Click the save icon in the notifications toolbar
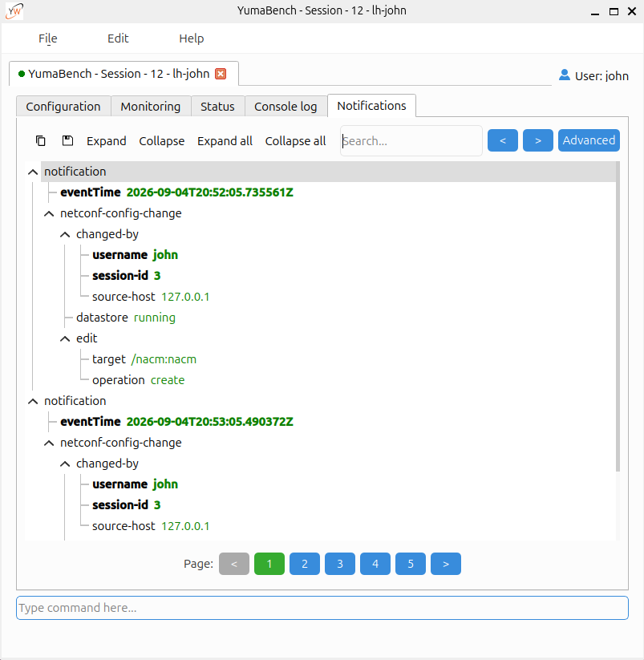This screenshot has width=644, height=660. (x=67, y=140)
